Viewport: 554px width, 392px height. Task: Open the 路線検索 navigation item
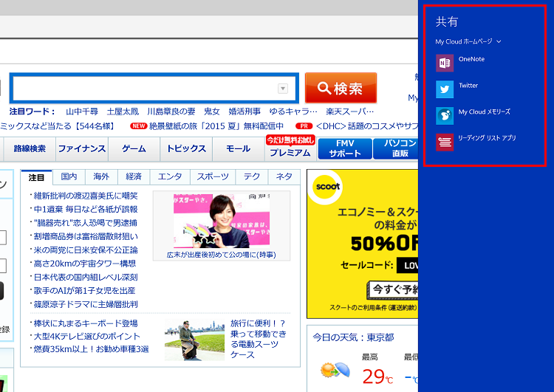pos(30,149)
